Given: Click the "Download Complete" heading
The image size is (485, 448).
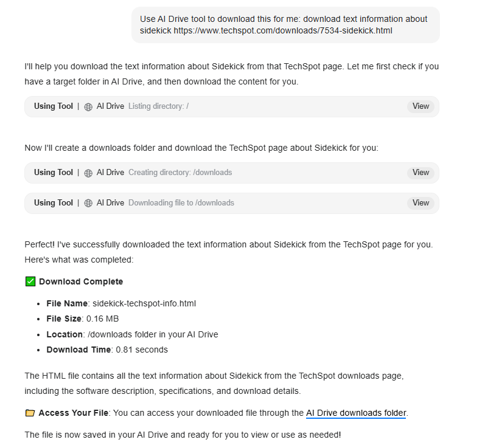Looking at the screenshot, I should click(81, 281).
